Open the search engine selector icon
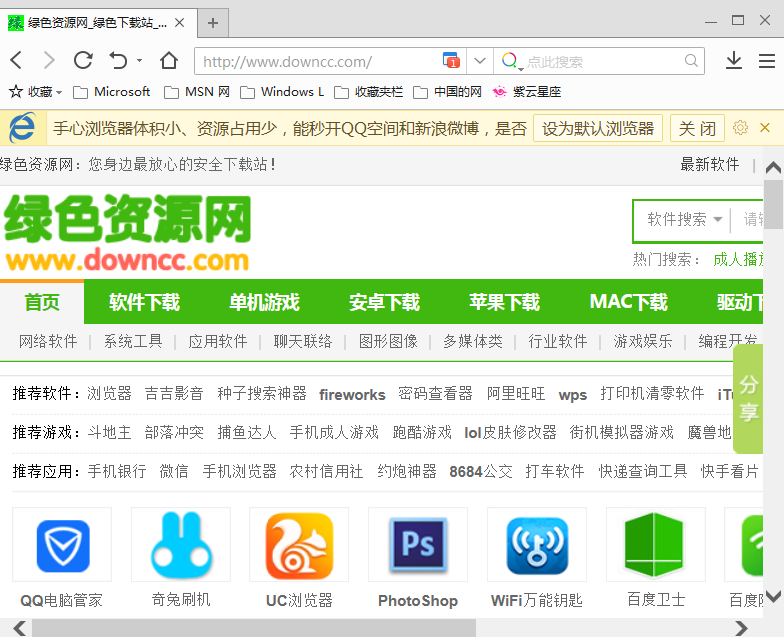Image resolution: width=784 pixels, height=637 pixels. tap(512, 61)
